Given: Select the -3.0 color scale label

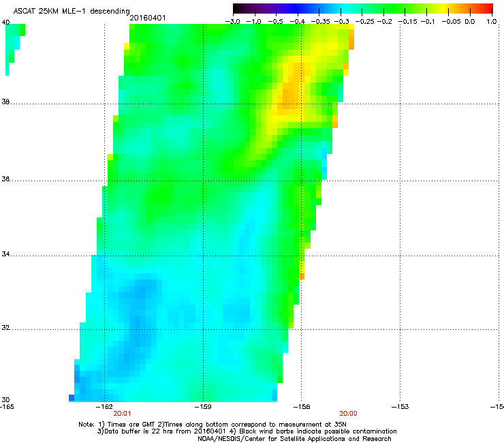Looking at the screenshot, I should coord(233,21).
